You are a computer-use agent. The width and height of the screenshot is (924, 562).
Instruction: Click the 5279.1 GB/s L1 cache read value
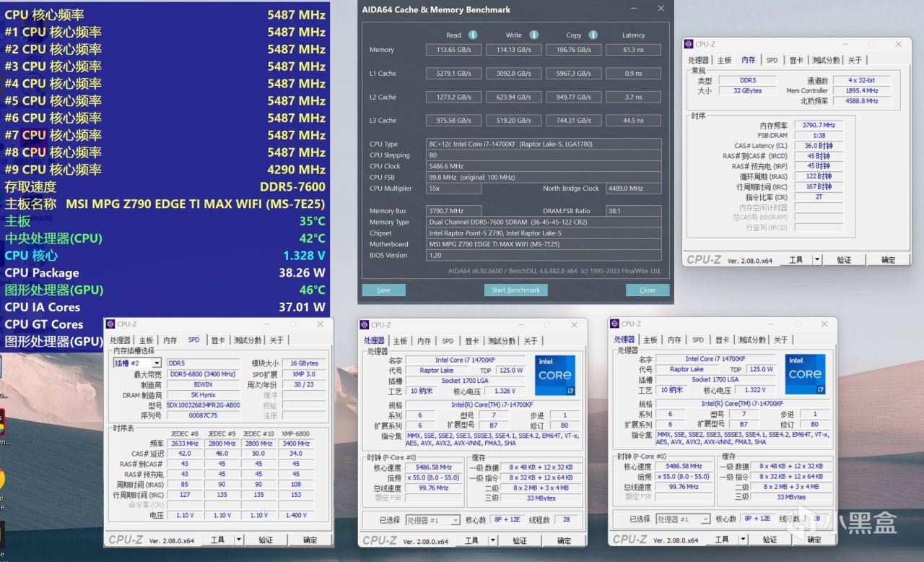click(x=453, y=73)
